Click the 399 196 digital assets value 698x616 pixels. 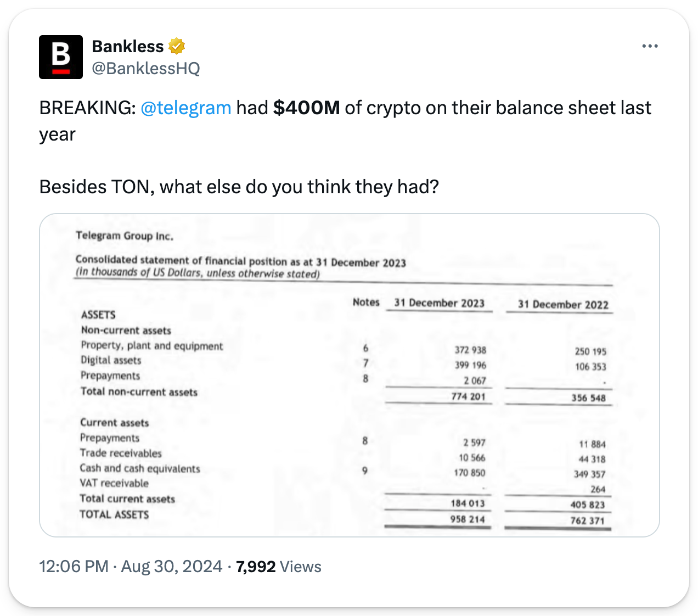470,365
